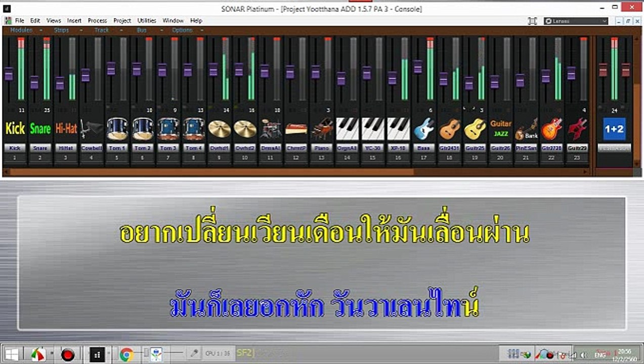The height and width of the screenshot is (364, 644).
Task: Select the keyboard icon above XP-10
Action: pyautogui.click(x=398, y=129)
